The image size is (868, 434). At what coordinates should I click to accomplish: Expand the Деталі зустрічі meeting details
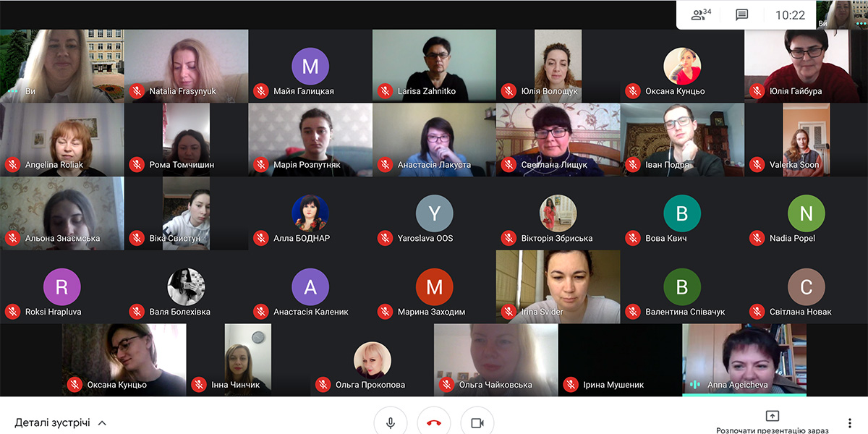click(61, 422)
